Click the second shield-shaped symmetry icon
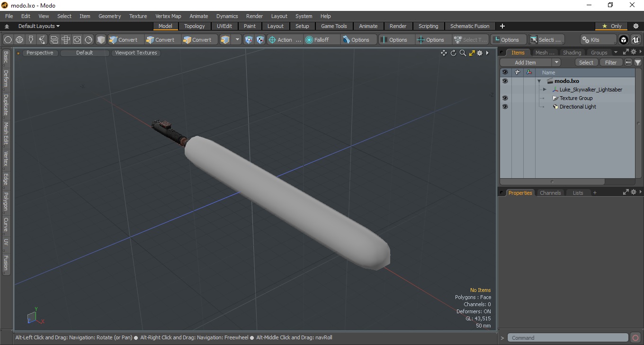 (x=260, y=40)
